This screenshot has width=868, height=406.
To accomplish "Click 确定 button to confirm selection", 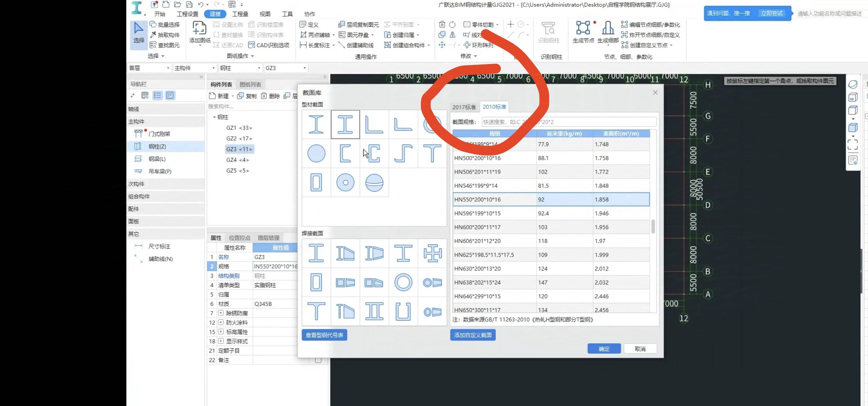I will pos(604,349).
